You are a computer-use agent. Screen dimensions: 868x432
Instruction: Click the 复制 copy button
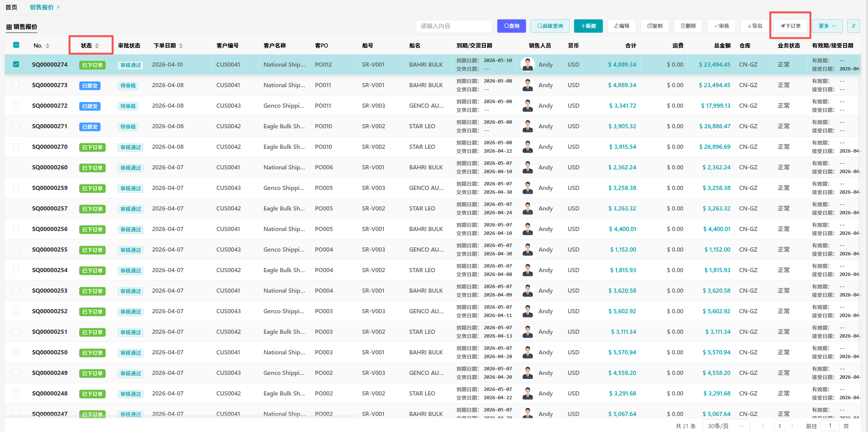[x=655, y=26]
